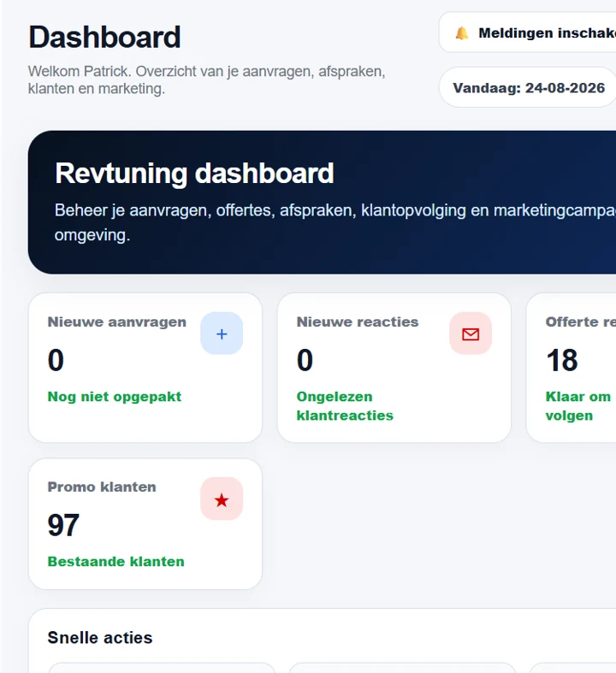
Task: Click the bell icon beside Meldingen
Action: [x=462, y=33]
